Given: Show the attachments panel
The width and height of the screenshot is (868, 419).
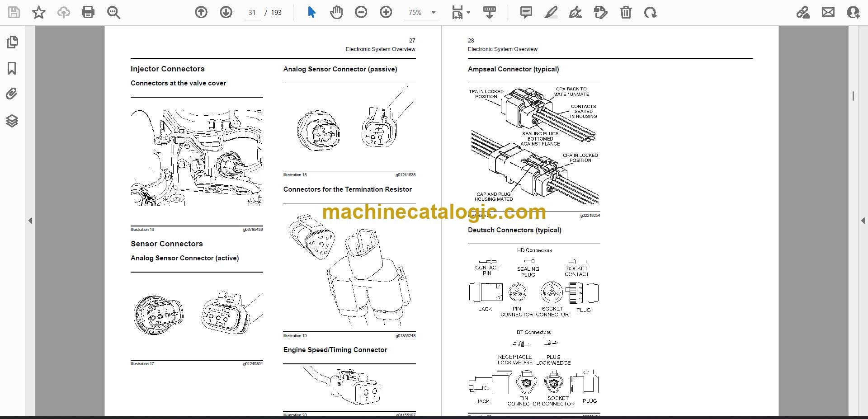Looking at the screenshot, I should [x=12, y=94].
